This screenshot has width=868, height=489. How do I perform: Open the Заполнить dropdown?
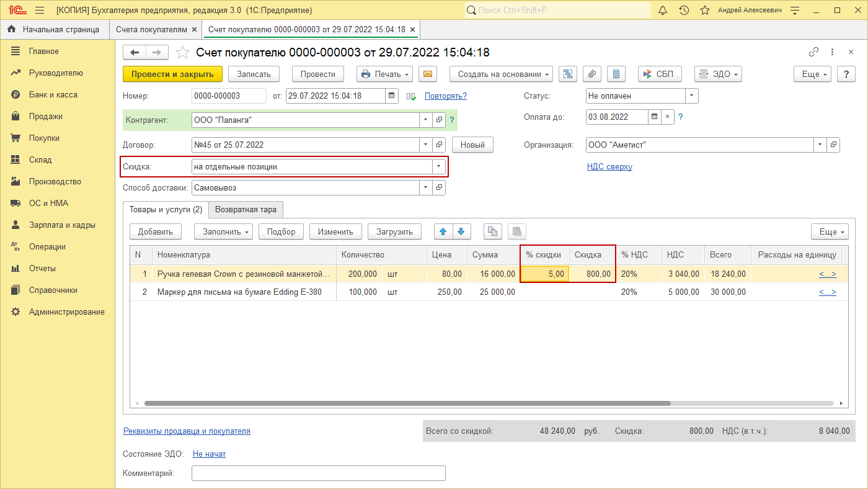pyautogui.click(x=223, y=231)
